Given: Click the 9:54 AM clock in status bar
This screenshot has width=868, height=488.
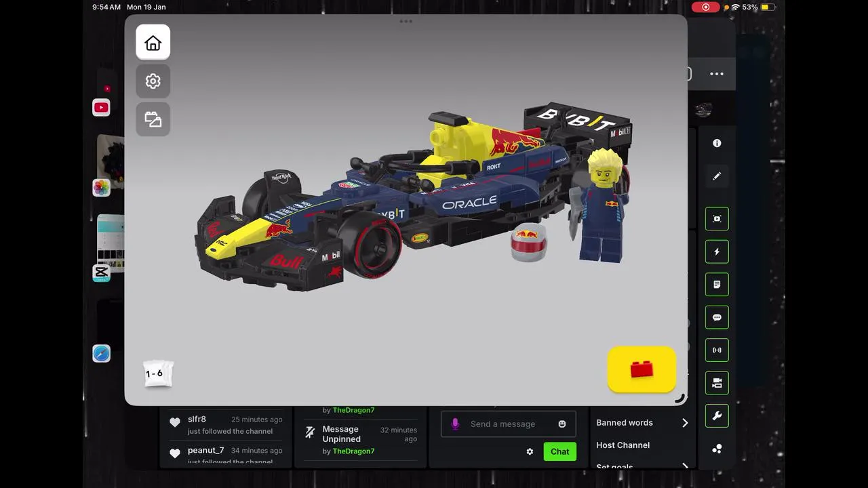Looking at the screenshot, I should (x=106, y=7).
